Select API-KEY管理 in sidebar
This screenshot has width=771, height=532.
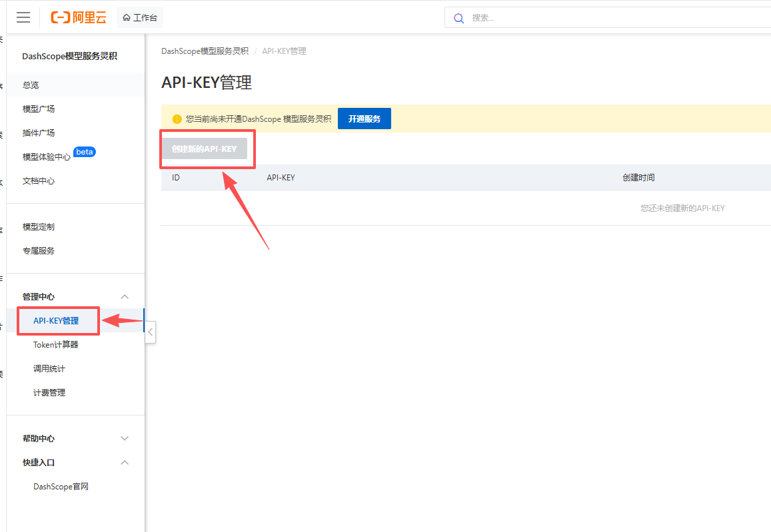pos(56,321)
